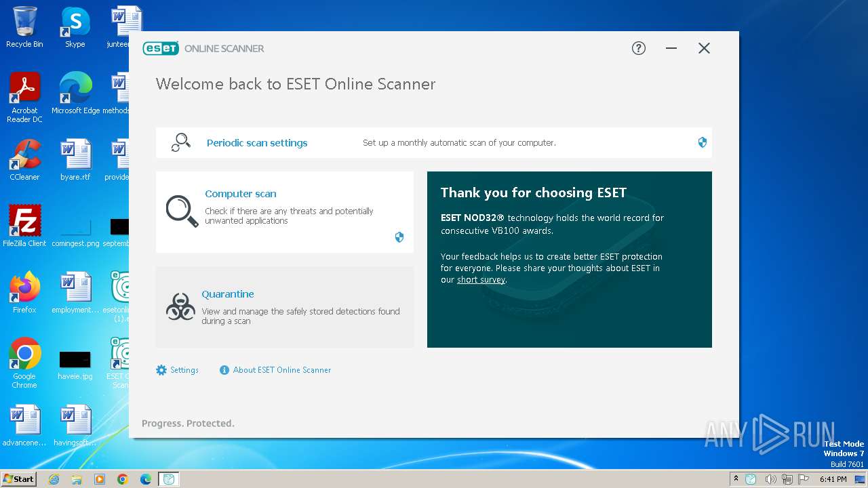Click the periodic scan description text
This screenshot has width=868, height=488.
pos(459,143)
